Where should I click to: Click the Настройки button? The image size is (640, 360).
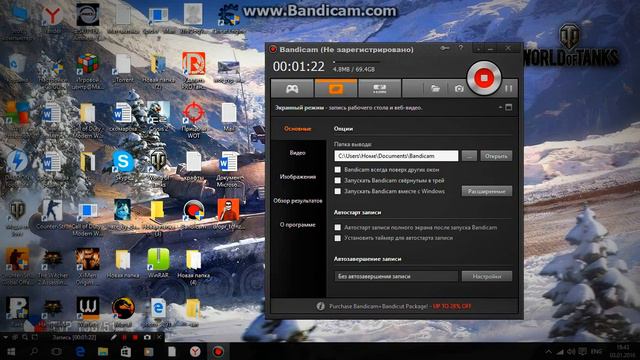pos(487,276)
